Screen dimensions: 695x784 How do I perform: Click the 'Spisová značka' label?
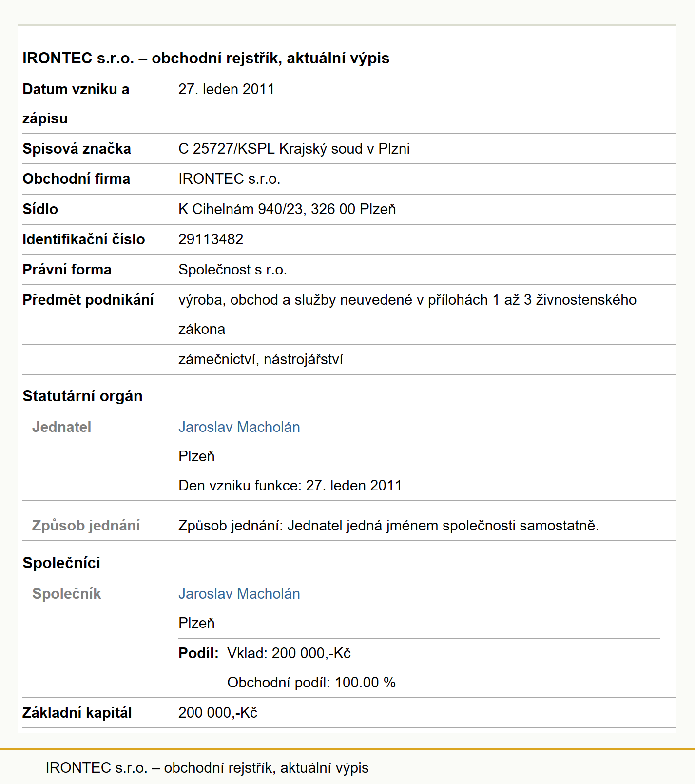coord(77,149)
